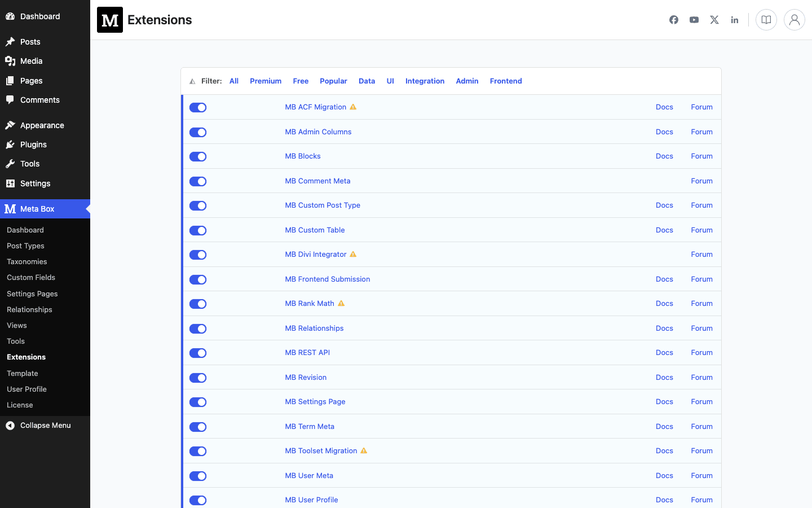The height and width of the screenshot is (508, 812).
Task: Filter extensions by All
Action: (234, 81)
